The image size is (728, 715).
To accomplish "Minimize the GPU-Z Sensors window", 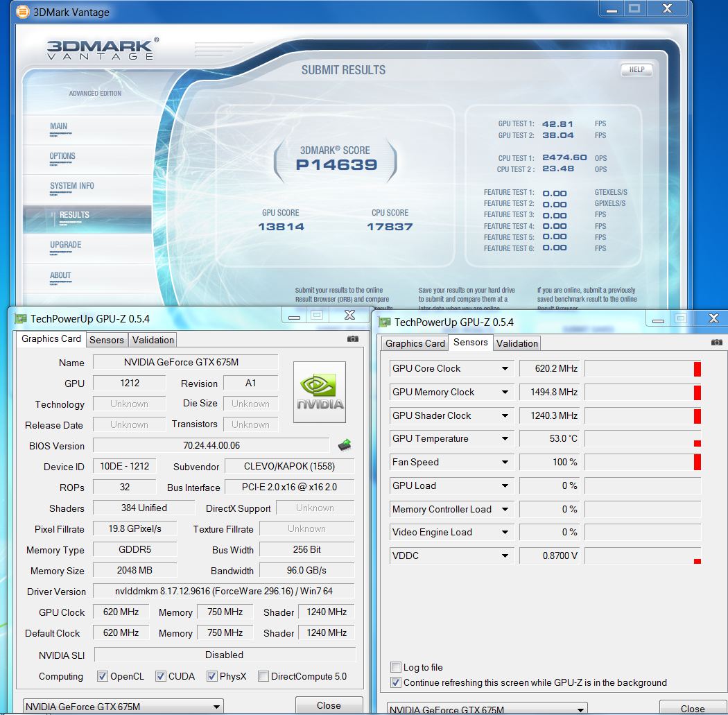I will [658, 320].
